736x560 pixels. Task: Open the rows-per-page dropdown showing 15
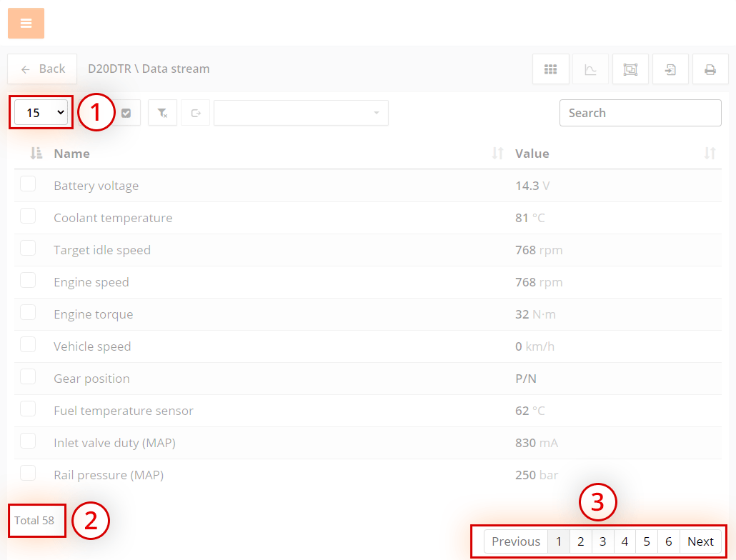click(41, 113)
